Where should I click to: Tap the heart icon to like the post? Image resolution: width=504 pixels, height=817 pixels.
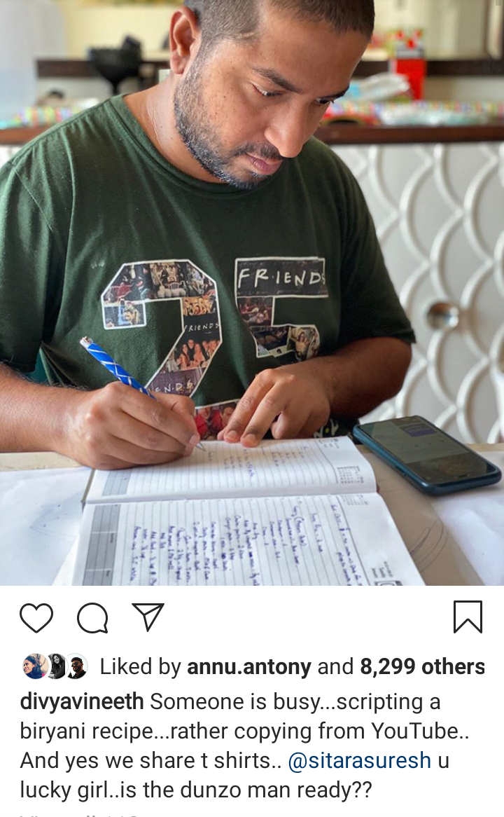36,618
